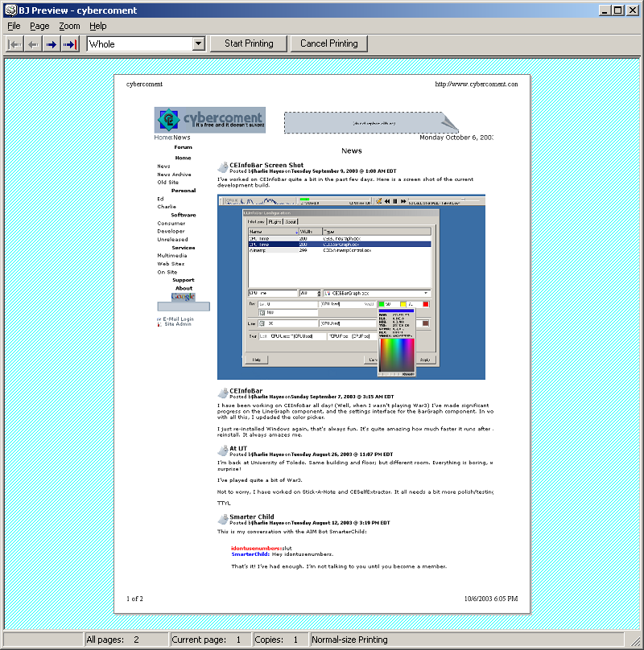The width and height of the screenshot is (644, 650).
Task: Click 'Developer' in the page sidebar
Action: tap(171, 232)
